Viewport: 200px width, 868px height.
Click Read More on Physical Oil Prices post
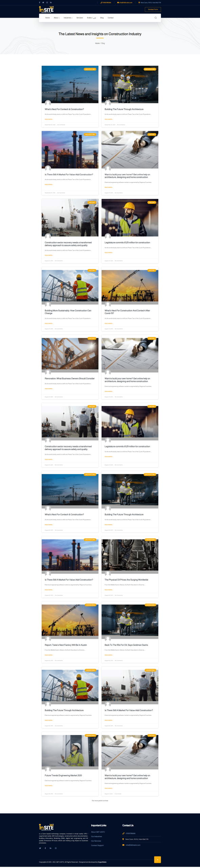[x=109, y=590]
